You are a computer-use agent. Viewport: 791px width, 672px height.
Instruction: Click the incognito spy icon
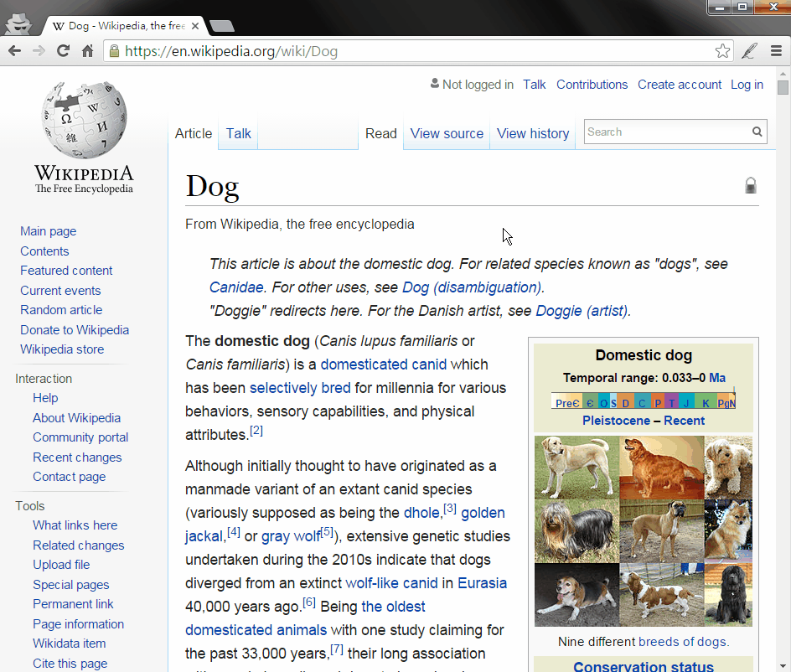(18, 23)
